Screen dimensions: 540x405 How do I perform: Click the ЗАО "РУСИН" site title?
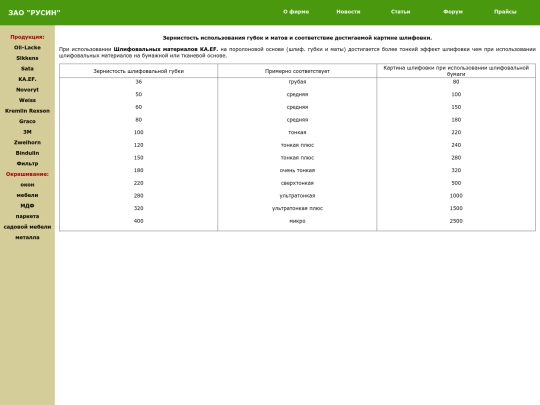click(x=34, y=13)
